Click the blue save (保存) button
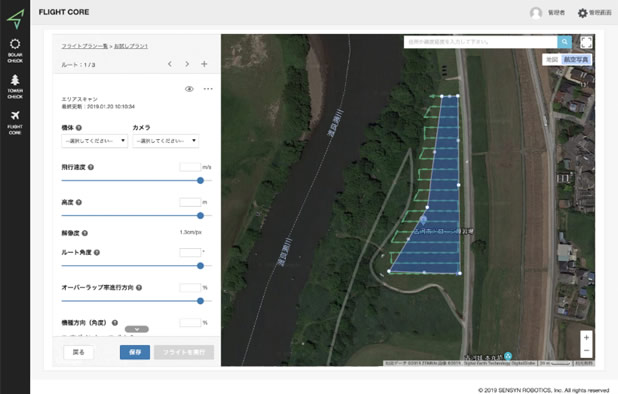The height and width of the screenshot is (394, 618). (135, 352)
